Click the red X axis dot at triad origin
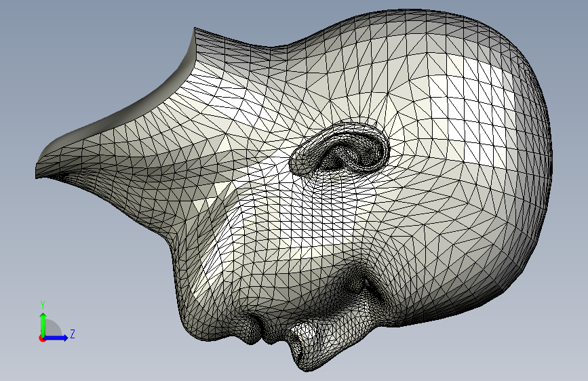588x381 pixels. (x=42, y=338)
